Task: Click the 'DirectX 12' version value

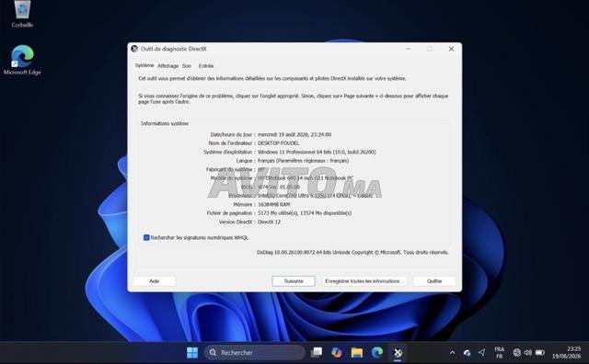Action: point(269,222)
